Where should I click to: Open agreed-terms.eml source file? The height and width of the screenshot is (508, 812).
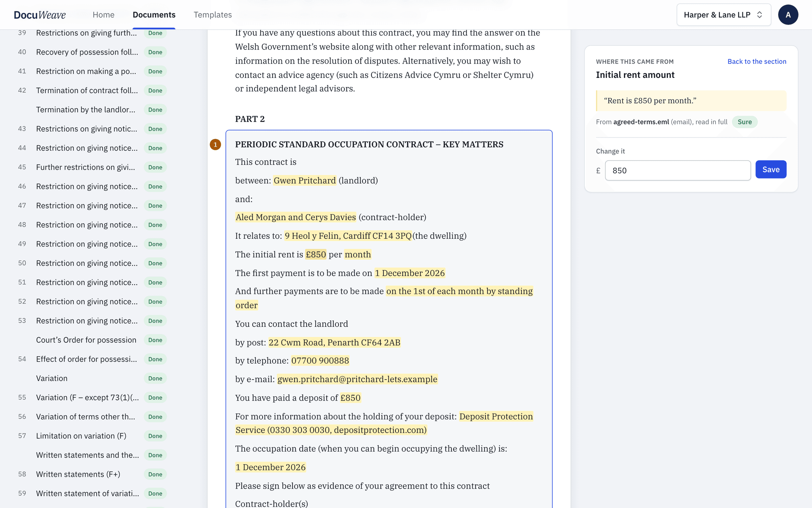(641, 122)
